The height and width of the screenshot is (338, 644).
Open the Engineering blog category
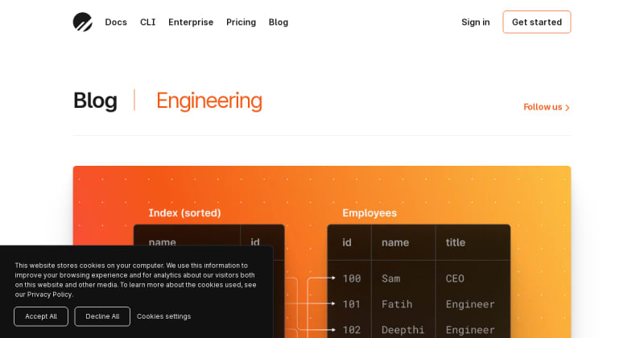pos(208,101)
